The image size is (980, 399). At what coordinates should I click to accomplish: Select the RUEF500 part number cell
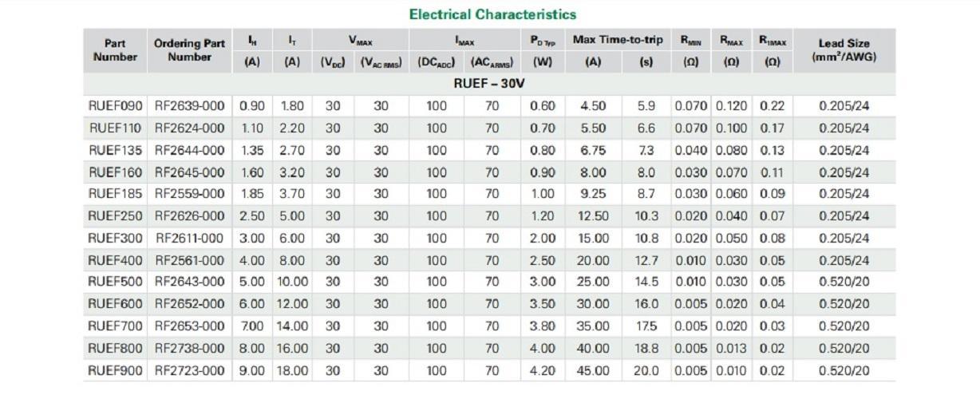point(115,282)
